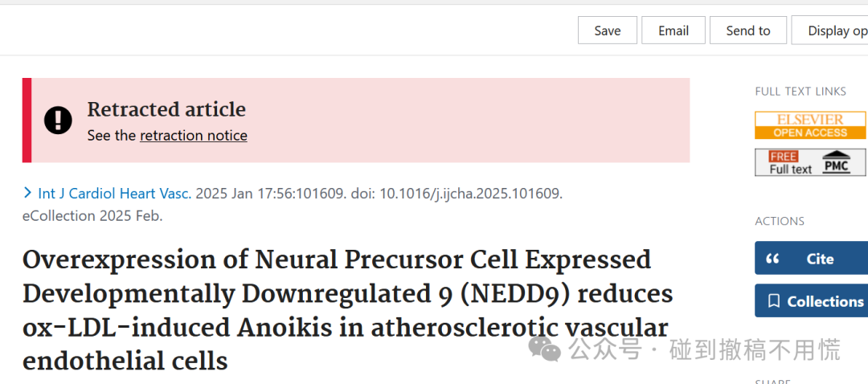Image resolution: width=868 pixels, height=384 pixels.
Task: Click the Save button
Action: click(608, 31)
